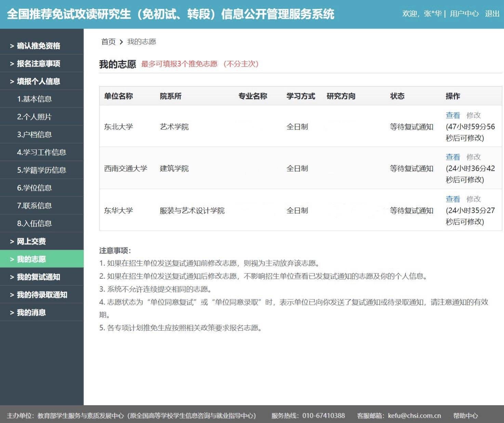Image resolution: width=504 pixels, height=423 pixels.
Task: Open 我的复试通知 menu item
Action: tap(38, 277)
